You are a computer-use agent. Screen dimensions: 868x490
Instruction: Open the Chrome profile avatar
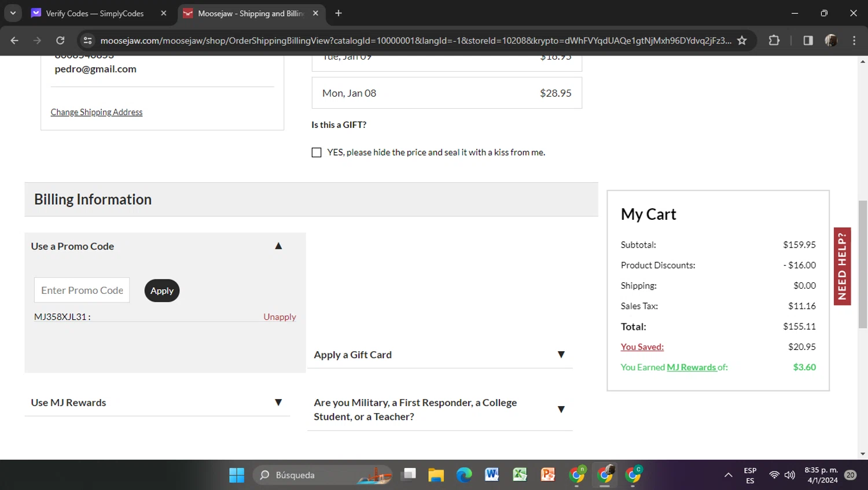pyautogui.click(x=831, y=40)
